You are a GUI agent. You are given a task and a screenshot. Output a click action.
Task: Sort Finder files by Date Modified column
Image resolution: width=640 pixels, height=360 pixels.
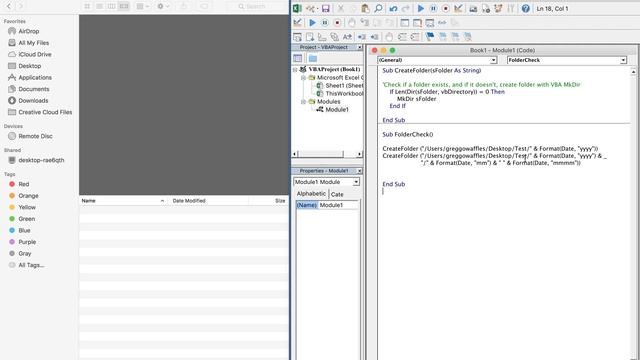pos(208,201)
